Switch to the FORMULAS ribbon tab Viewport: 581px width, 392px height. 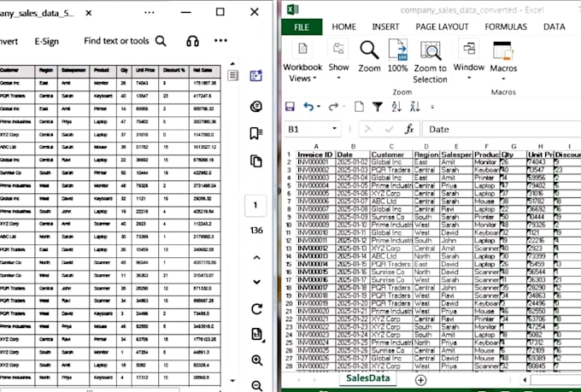pos(506,27)
